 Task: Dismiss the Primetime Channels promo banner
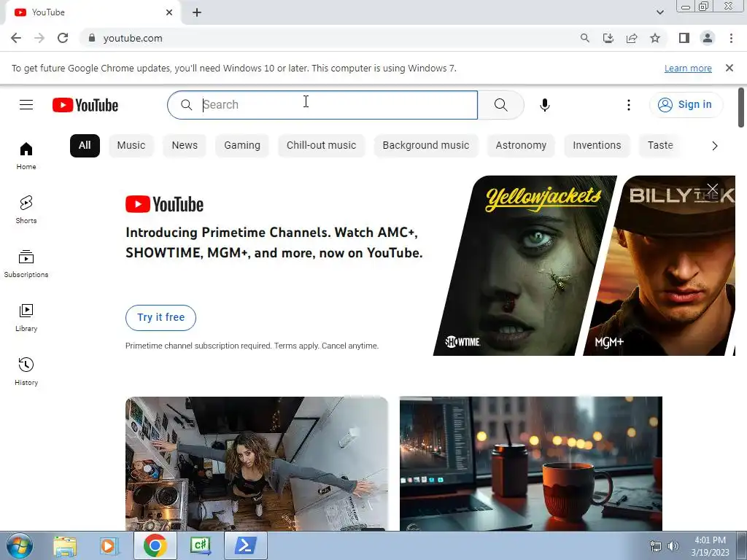tap(712, 189)
